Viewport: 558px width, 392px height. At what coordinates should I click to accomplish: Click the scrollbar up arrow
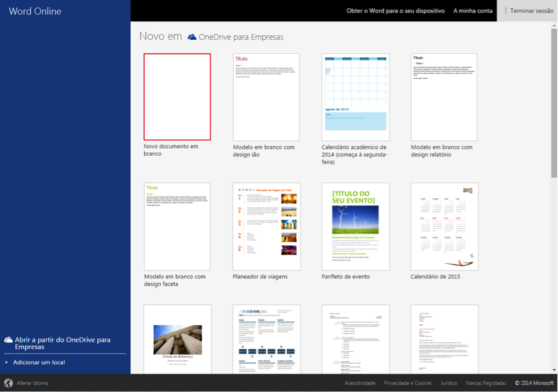click(x=554, y=25)
